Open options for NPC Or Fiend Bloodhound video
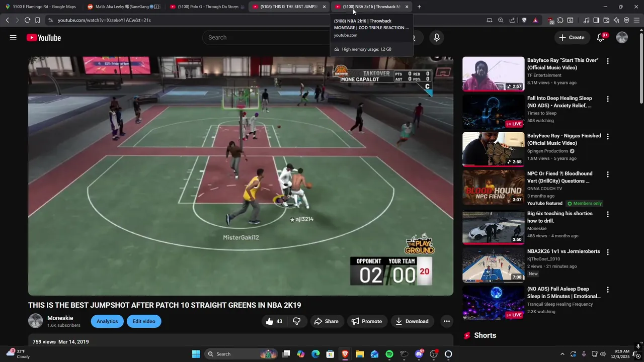The image size is (644, 362). pos(607,174)
